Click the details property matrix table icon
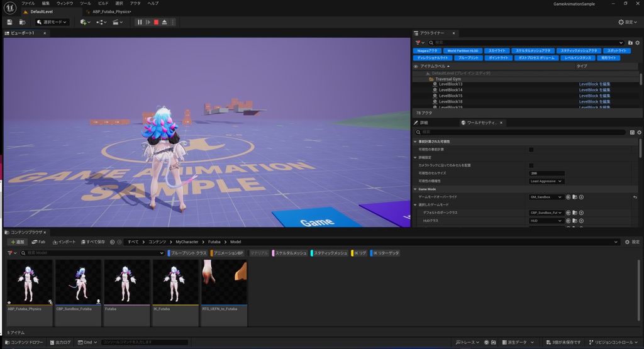 [632, 132]
